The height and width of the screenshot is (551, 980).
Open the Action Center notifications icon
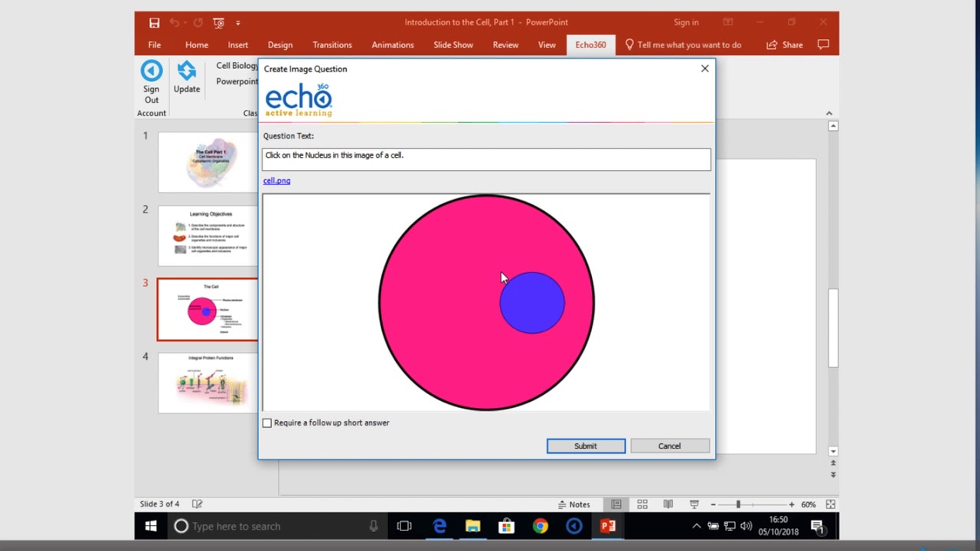817,526
